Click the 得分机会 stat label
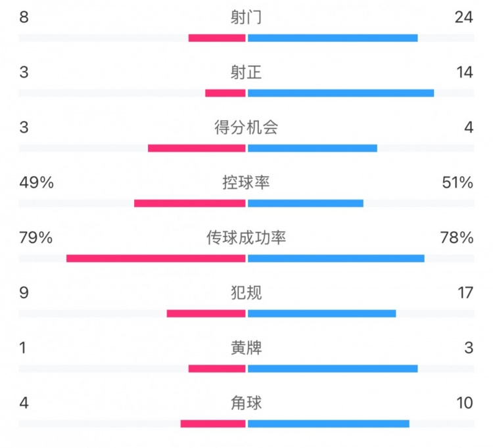 (x=246, y=128)
